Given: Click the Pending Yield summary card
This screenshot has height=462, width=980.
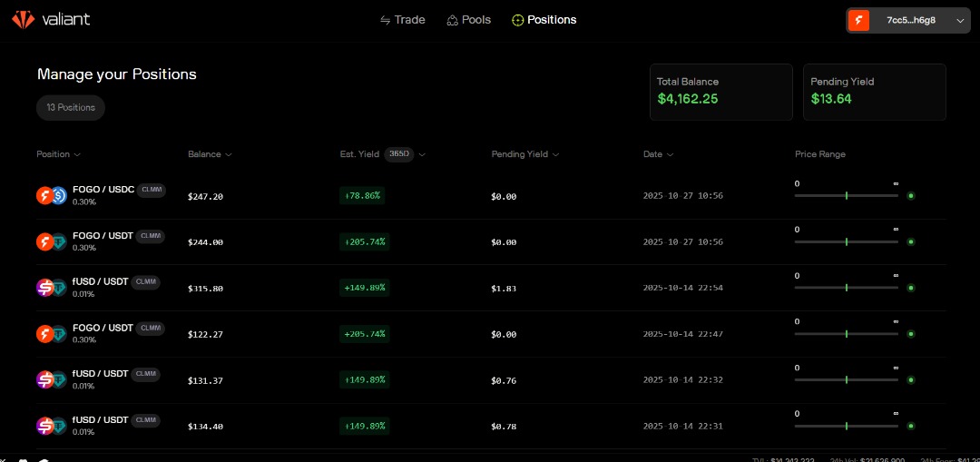Looking at the screenshot, I should point(875,92).
